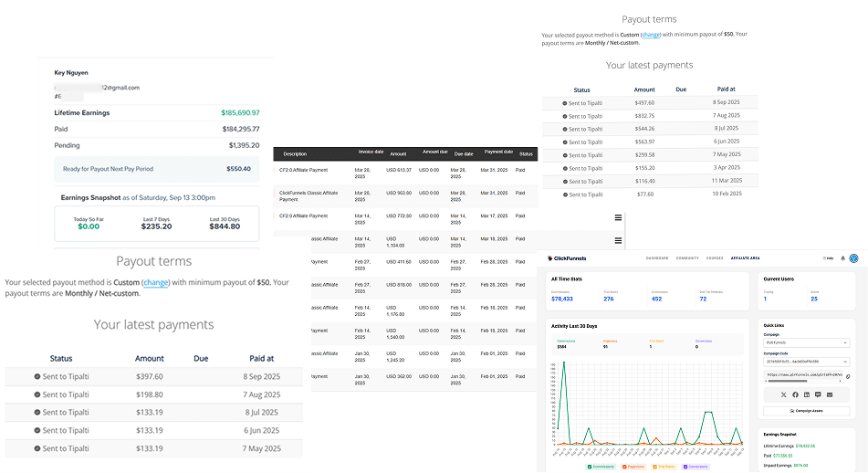The image size is (868, 473).
Task: Click the $299.58 payment amount
Action: (x=645, y=155)
